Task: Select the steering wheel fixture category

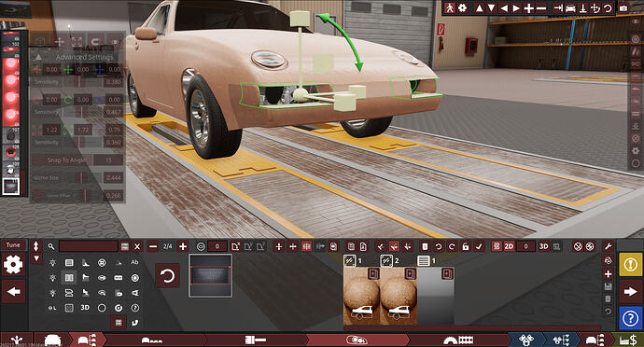Action: (102, 262)
